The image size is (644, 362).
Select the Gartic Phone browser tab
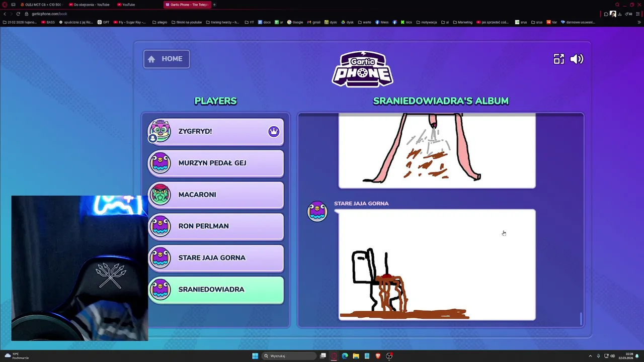pos(187,5)
